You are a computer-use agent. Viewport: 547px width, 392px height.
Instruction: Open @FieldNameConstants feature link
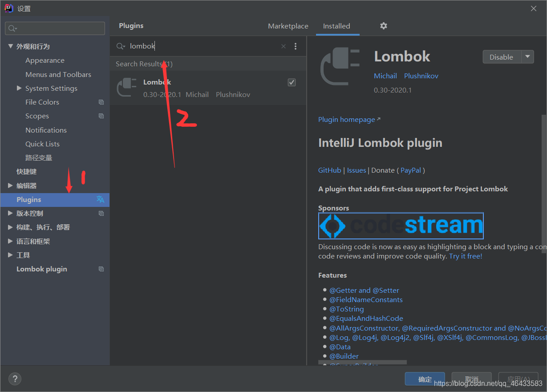pos(366,300)
